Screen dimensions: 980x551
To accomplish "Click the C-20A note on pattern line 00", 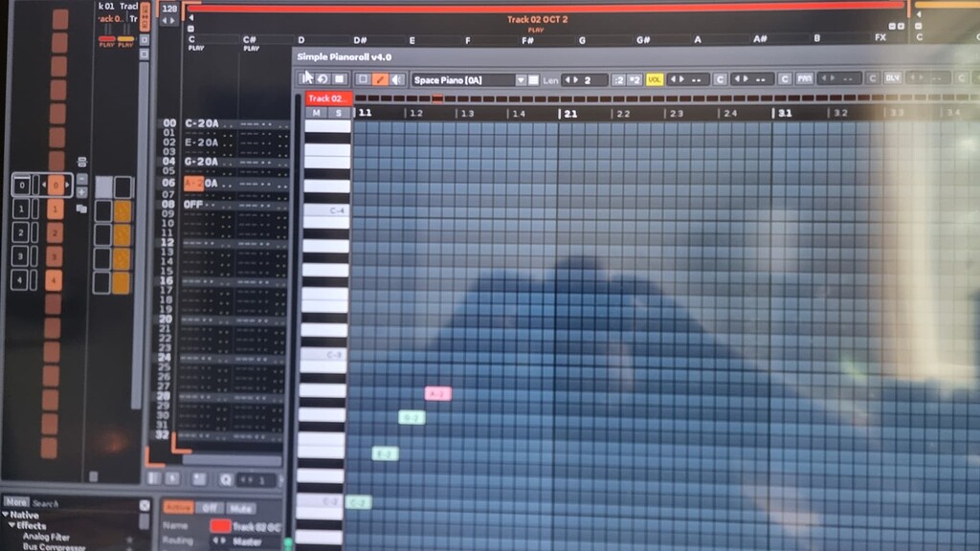I will pos(202,123).
